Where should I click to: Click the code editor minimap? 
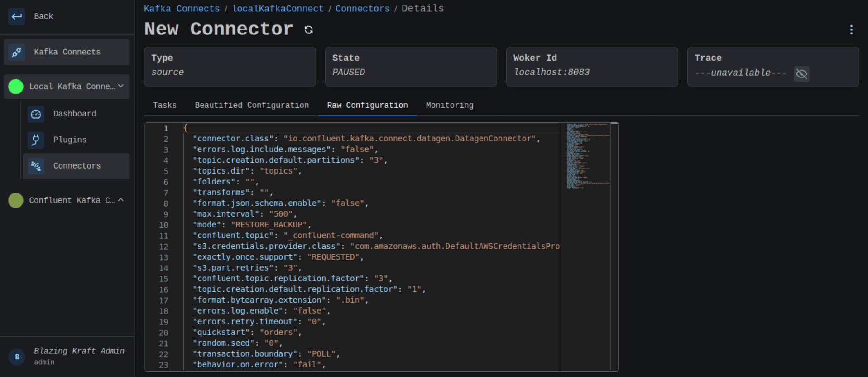588,155
